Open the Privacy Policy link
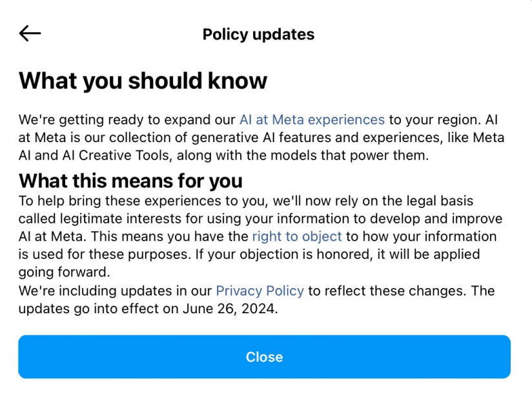The height and width of the screenshot is (403, 532). (260, 291)
